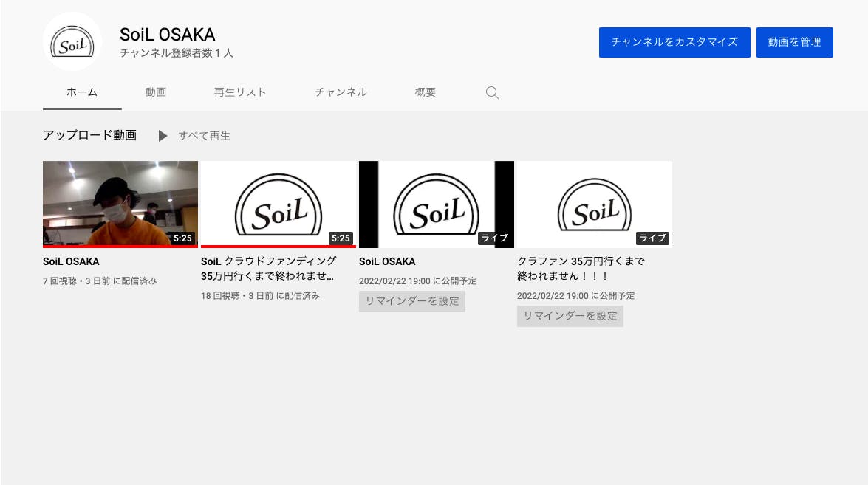Click the クラファン 35万円行くまで video title
This screenshot has height=485, width=868.
click(581, 268)
